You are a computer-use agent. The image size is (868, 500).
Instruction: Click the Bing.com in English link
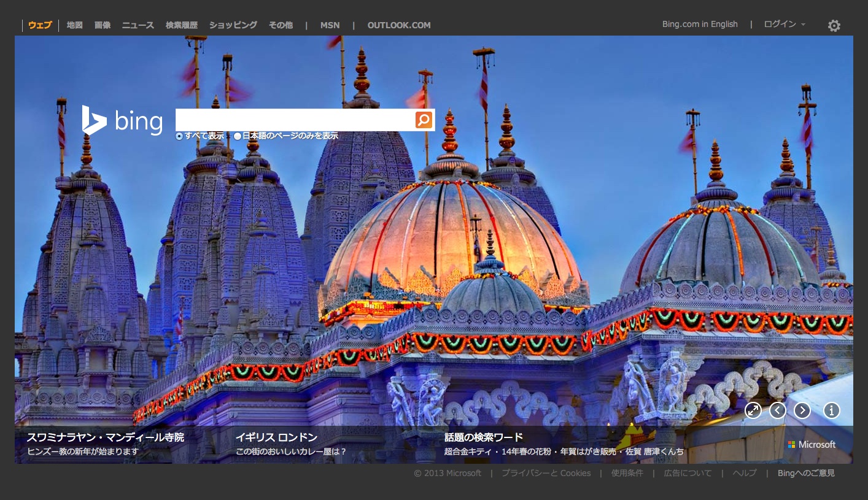pos(700,25)
